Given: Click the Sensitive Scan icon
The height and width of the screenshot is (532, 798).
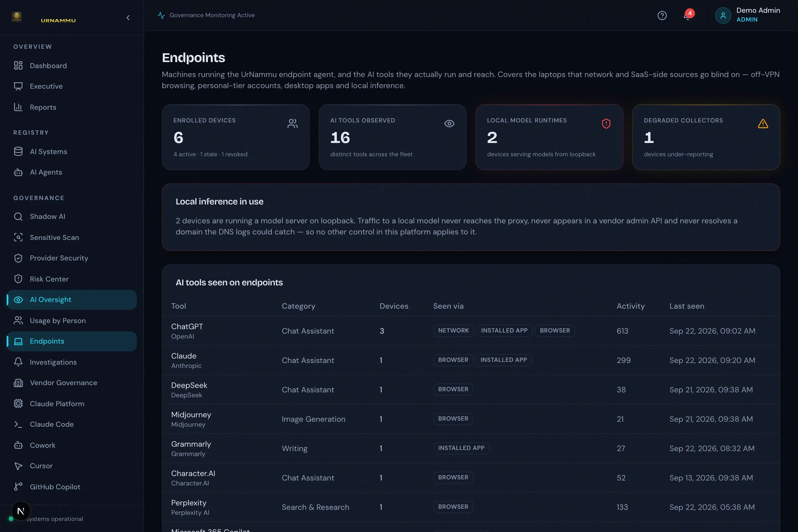Looking at the screenshot, I should [18, 237].
